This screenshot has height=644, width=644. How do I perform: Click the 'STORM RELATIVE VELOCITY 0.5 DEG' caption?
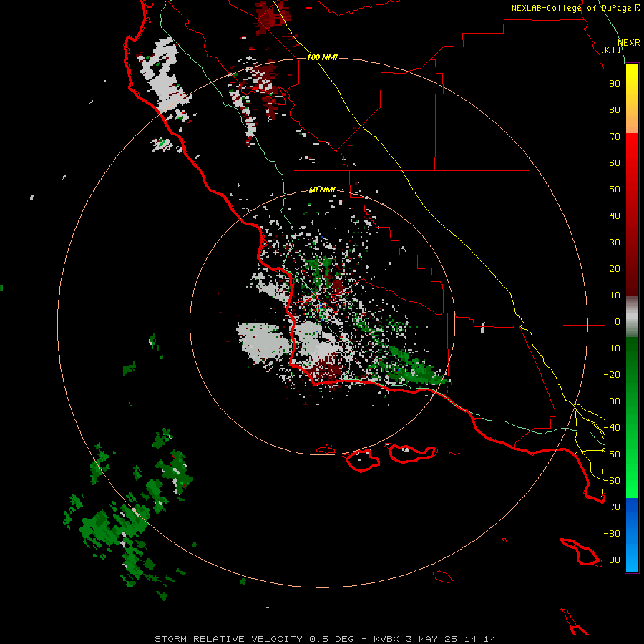click(x=254, y=639)
